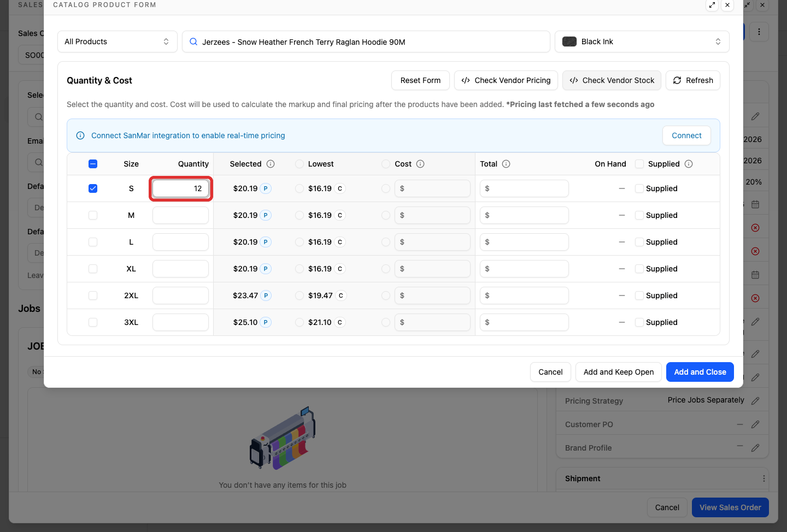Click the Refresh button

coord(693,80)
